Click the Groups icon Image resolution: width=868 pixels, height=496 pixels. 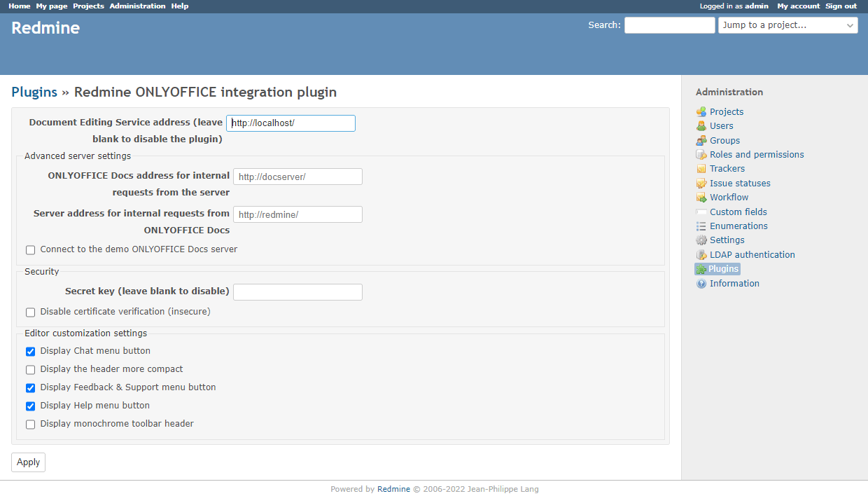pyautogui.click(x=701, y=140)
